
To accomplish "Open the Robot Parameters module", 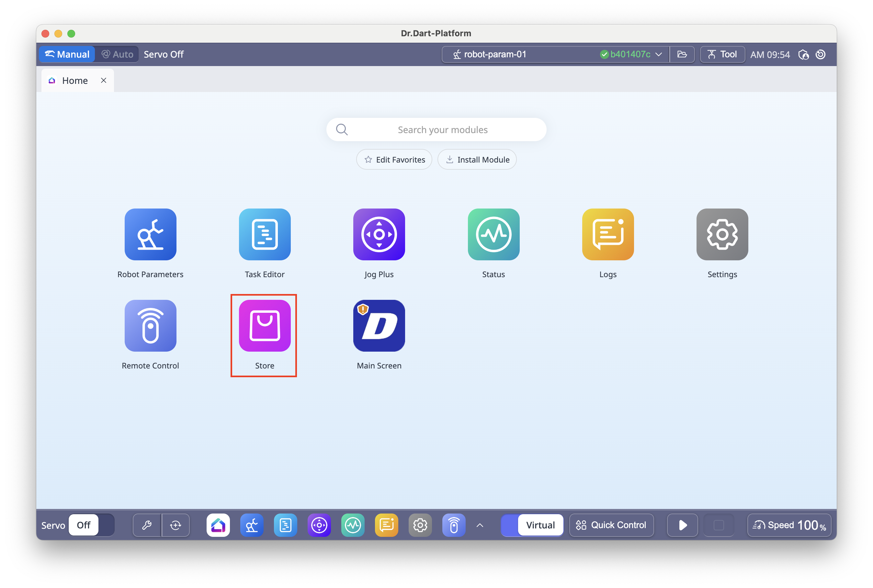I will click(x=150, y=234).
